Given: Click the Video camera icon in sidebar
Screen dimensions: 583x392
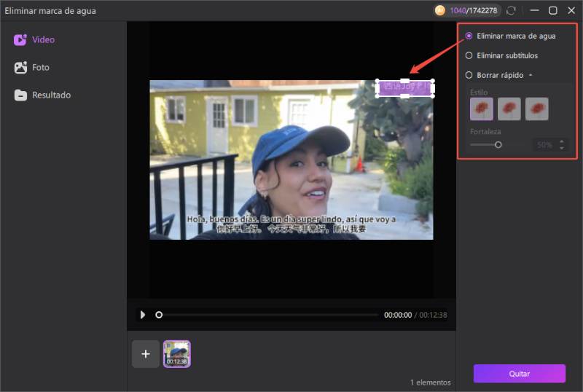Looking at the screenshot, I should pyautogui.click(x=20, y=40).
